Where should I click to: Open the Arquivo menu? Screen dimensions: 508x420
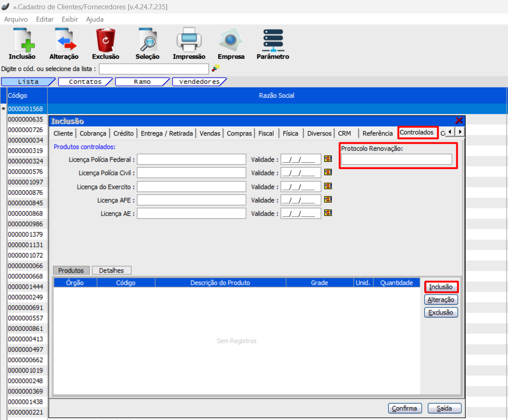pyautogui.click(x=16, y=19)
